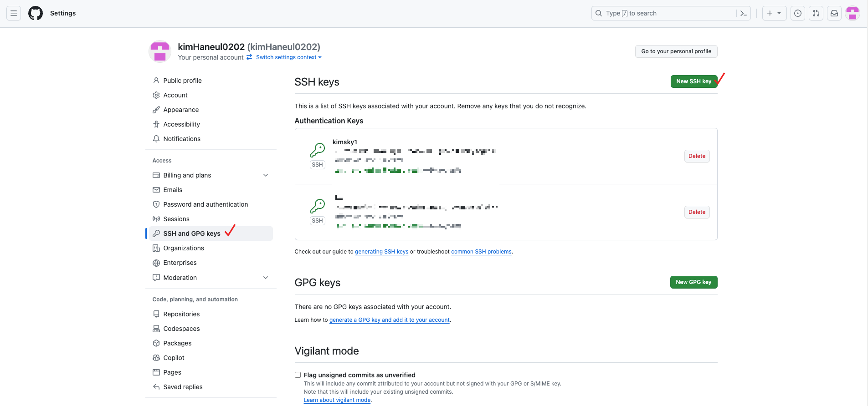868x406 pixels.
Task: Click the Password shield lock icon
Action: [156, 204]
